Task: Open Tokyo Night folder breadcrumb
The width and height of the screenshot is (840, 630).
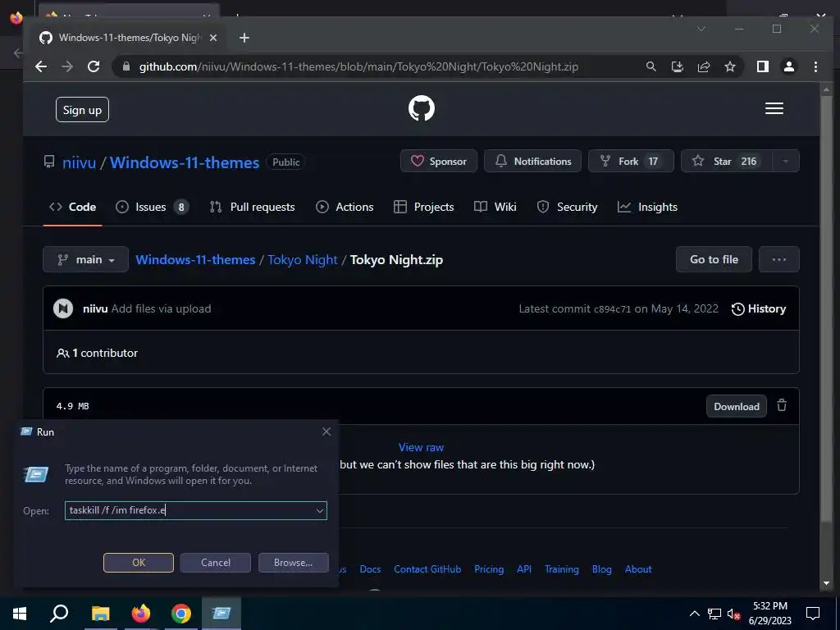Action: pyautogui.click(x=302, y=260)
